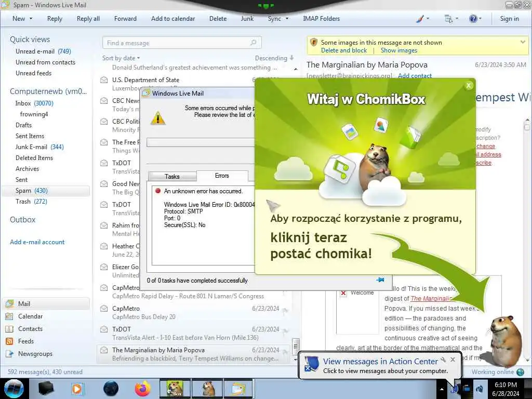Open the Windows Live Mail taskbar button
The image size is (532, 399).
pyautogui.click(x=239, y=389)
